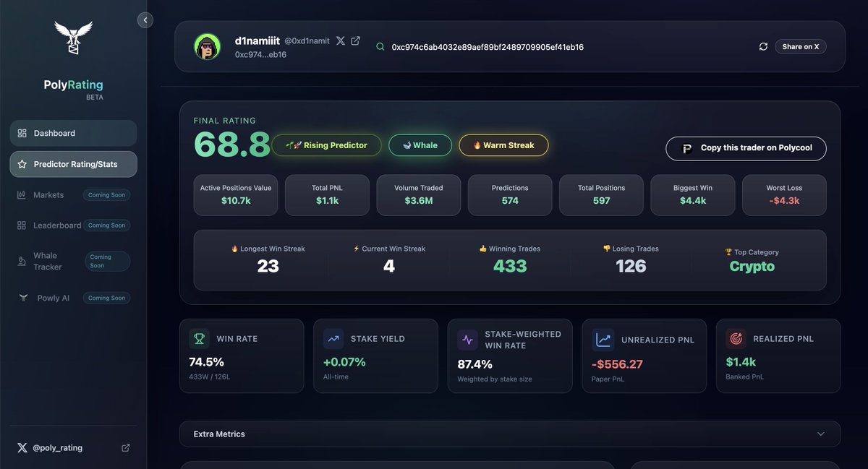Click the Biggest Win $4.4k value
The width and height of the screenshot is (868, 469).
pyautogui.click(x=693, y=200)
